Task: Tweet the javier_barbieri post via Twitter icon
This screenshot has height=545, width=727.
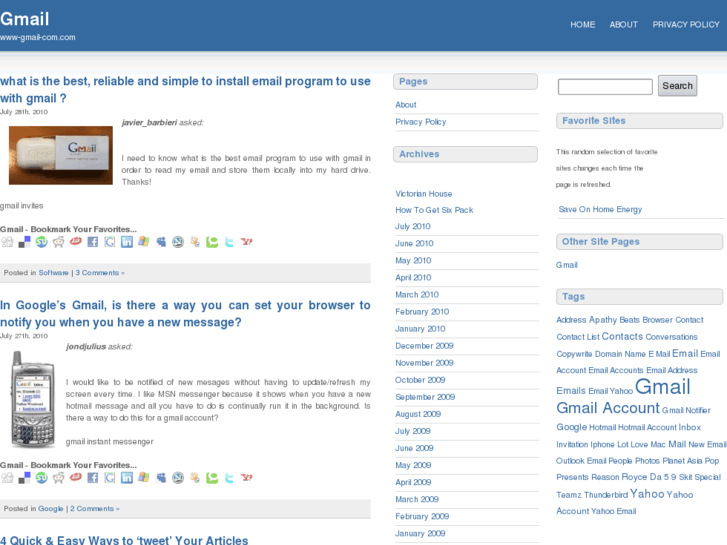Action: [x=229, y=242]
